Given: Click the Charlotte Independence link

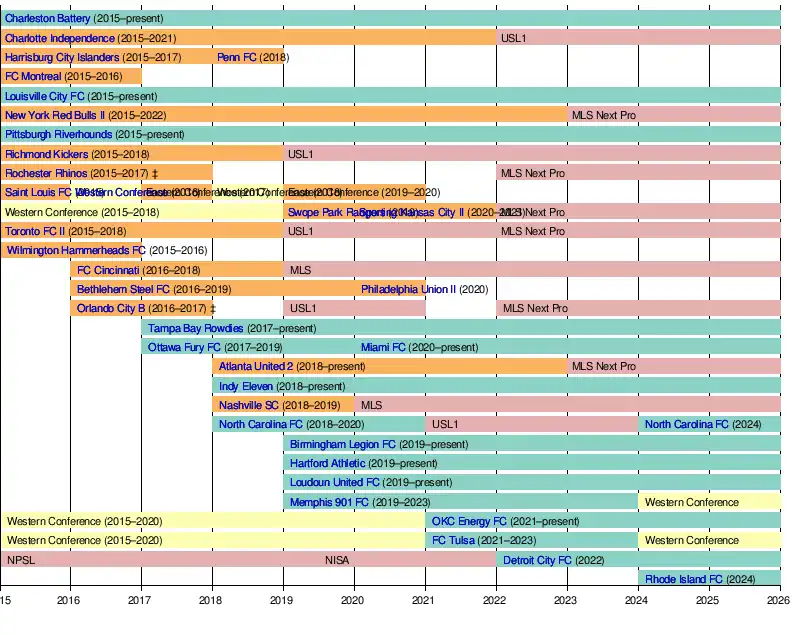Looking at the screenshot, I should coord(59,38).
